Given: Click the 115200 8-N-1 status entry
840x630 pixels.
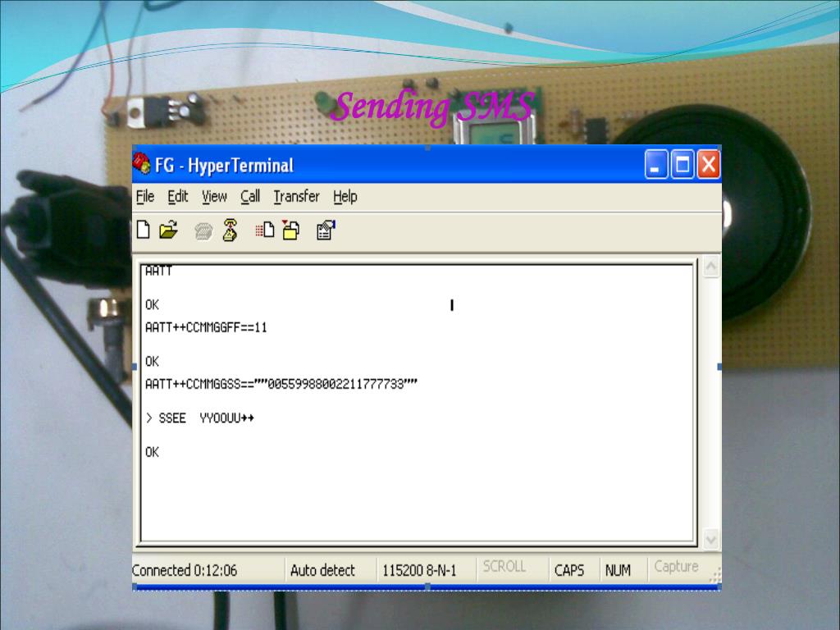Looking at the screenshot, I should [419, 571].
